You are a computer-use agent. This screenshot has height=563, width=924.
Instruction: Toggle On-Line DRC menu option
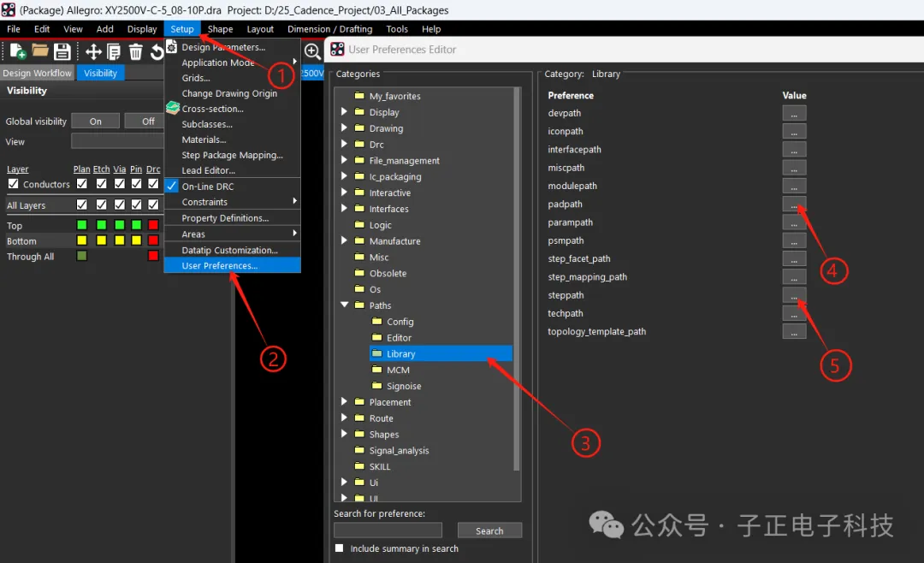233,187
